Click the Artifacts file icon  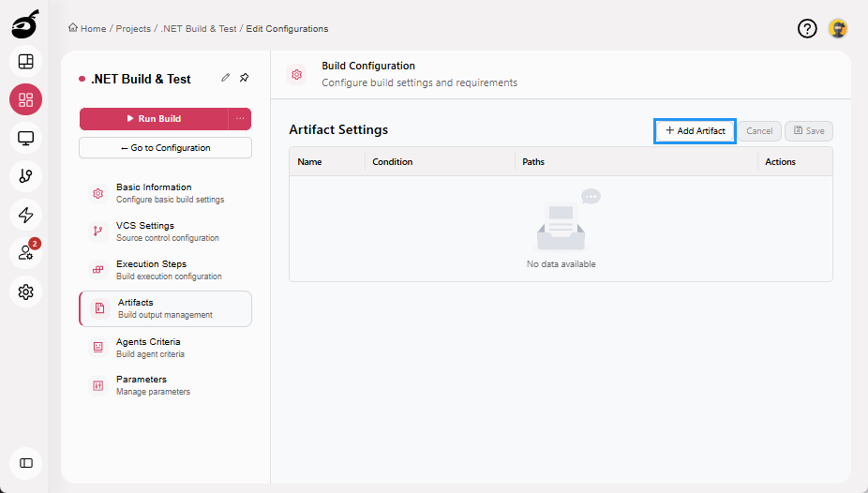click(99, 308)
